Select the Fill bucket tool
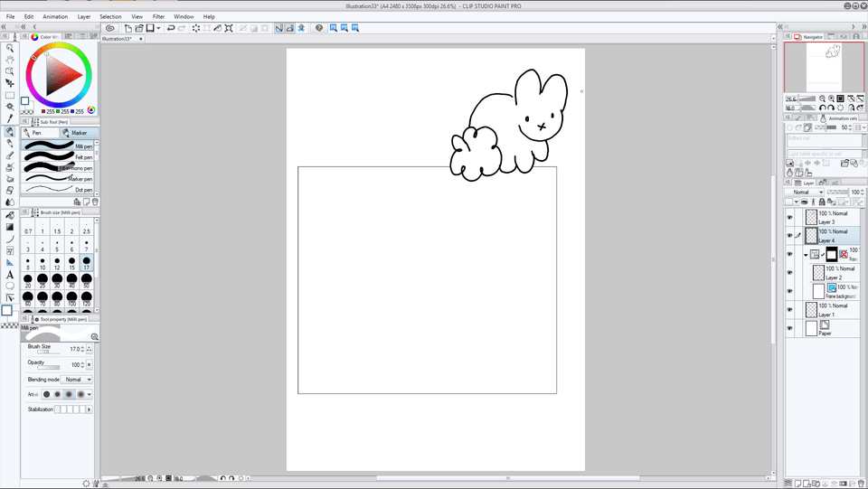Viewport: 868px width, 489px height. (10, 215)
